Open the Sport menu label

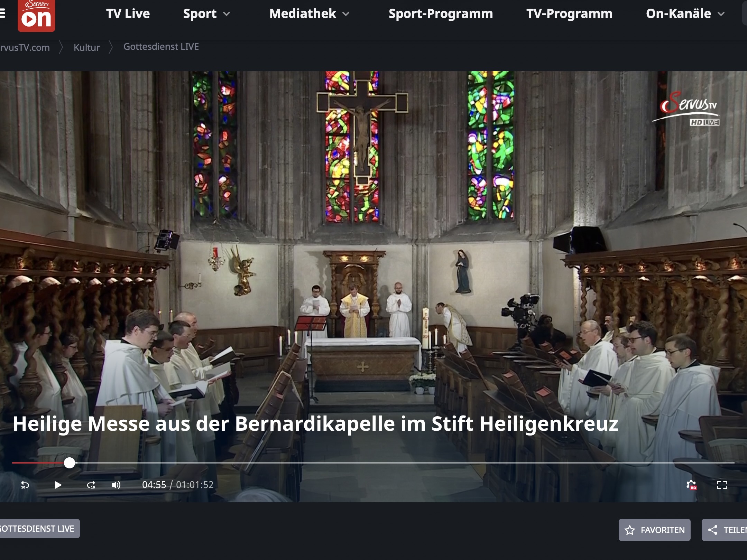tap(200, 14)
